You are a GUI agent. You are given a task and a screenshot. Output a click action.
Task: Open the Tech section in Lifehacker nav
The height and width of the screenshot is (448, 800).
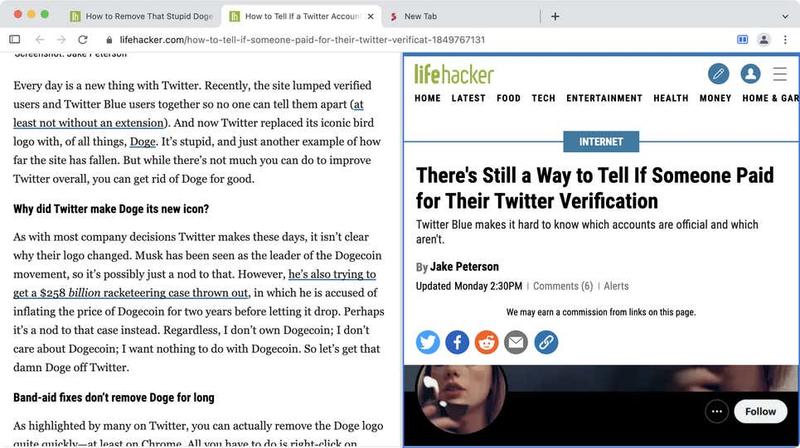click(543, 98)
